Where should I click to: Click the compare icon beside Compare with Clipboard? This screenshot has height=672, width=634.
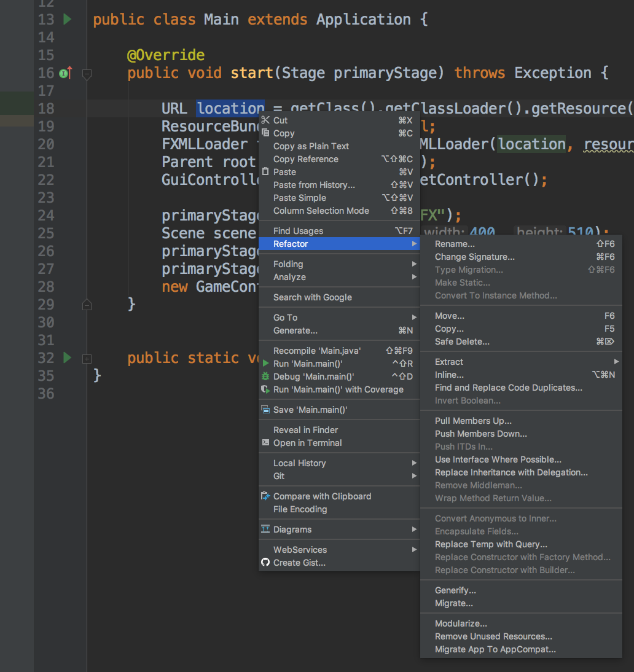(266, 496)
